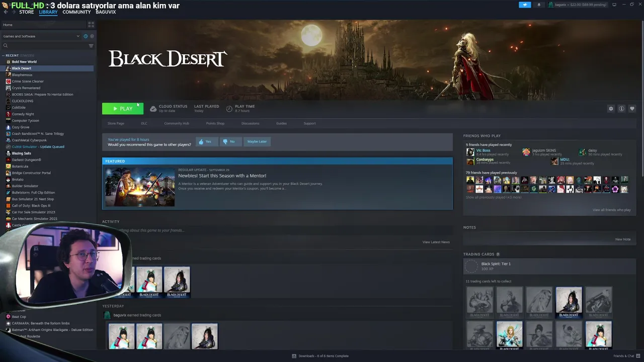
Task: Click View all friends who play
Action: click(611, 210)
